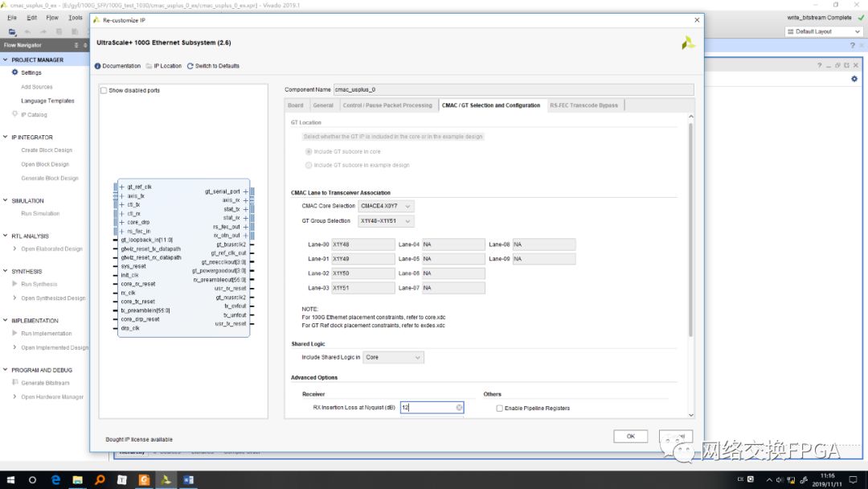This screenshot has width=868, height=489.
Task: Click the background panel help question mark
Action: point(819,65)
